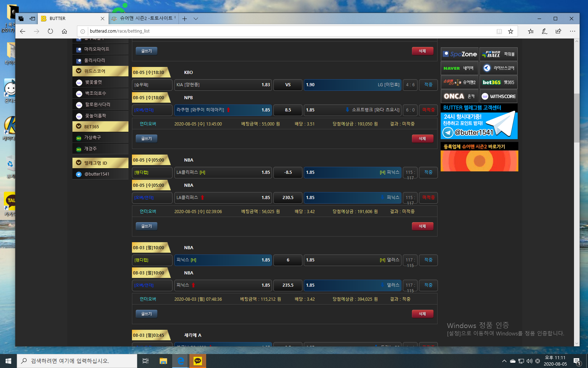Open the bet365 벳365 banner link

point(498,82)
